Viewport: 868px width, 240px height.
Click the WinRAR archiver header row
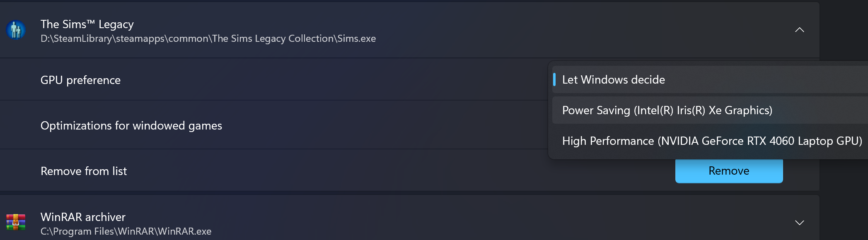click(409, 218)
